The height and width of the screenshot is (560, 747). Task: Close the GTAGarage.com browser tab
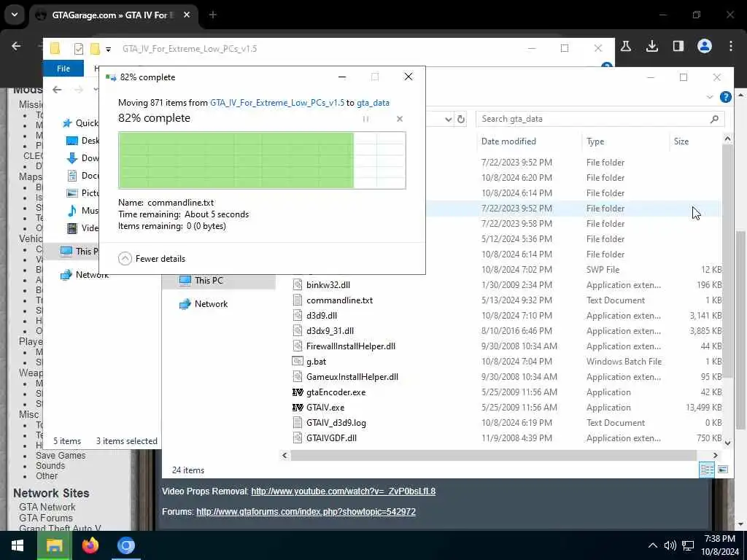tap(187, 15)
